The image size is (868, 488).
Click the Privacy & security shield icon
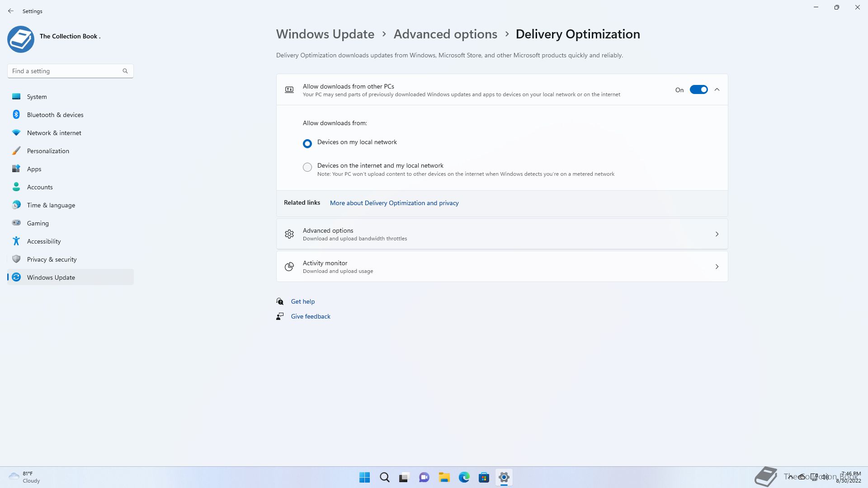(16, 259)
